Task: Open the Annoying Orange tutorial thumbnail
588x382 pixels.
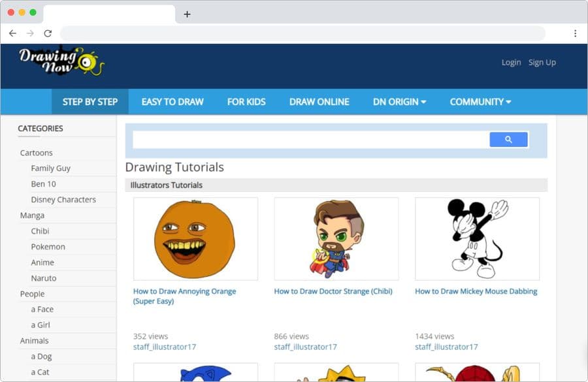Action: pyautogui.click(x=195, y=239)
